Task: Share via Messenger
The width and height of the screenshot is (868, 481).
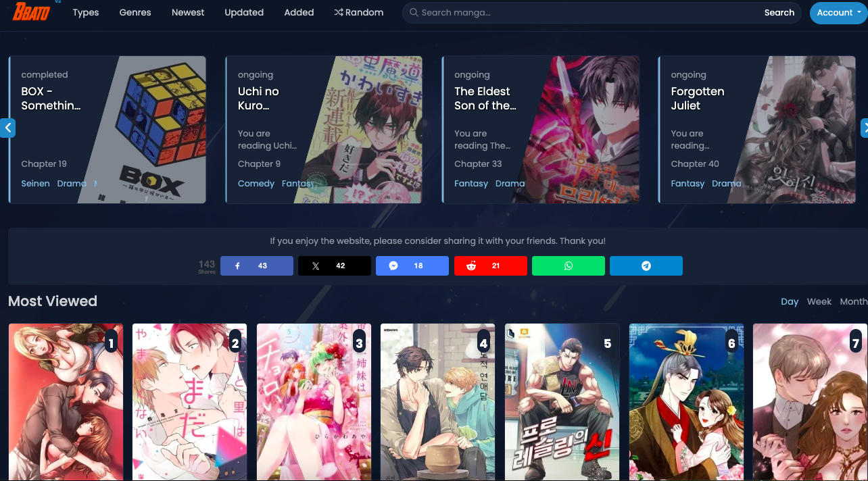Action: 412,265
